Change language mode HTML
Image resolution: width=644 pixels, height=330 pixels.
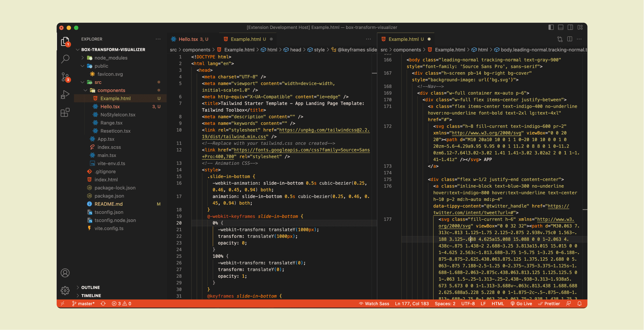coord(498,304)
